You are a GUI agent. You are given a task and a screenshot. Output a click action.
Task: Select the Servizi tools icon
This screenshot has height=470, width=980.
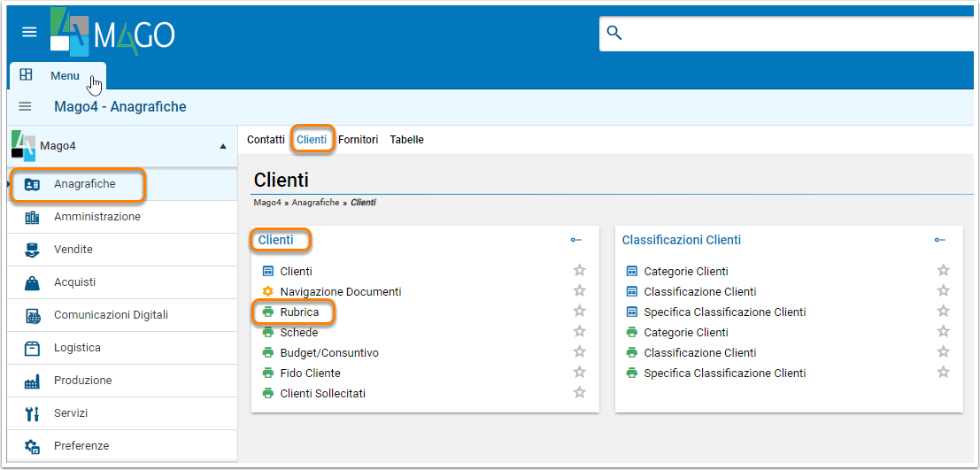(x=32, y=413)
